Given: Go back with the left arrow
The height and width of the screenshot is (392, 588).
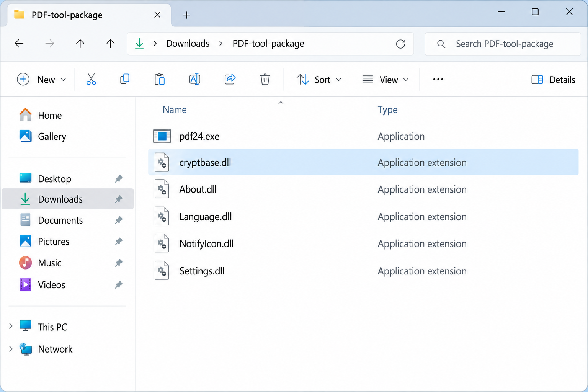Looking at the screenshot, I should point(19,44).
